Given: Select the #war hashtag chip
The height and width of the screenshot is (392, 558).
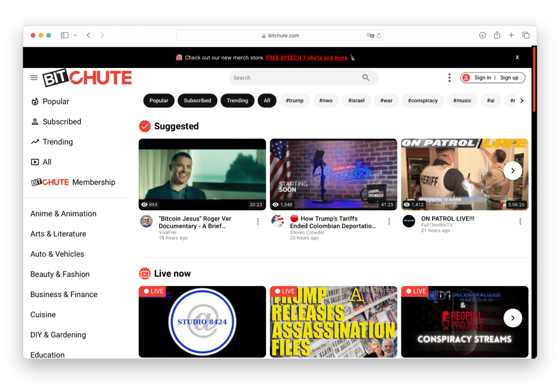Looking at the screenshot, I should click(x=386, y=101).
